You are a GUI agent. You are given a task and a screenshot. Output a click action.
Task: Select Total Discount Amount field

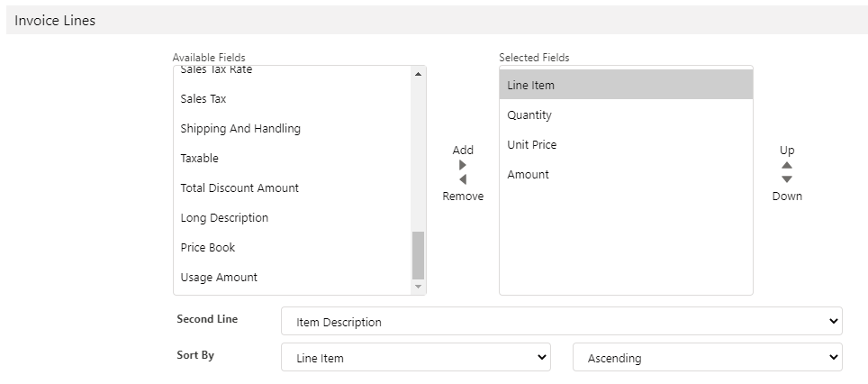[240, 188]
